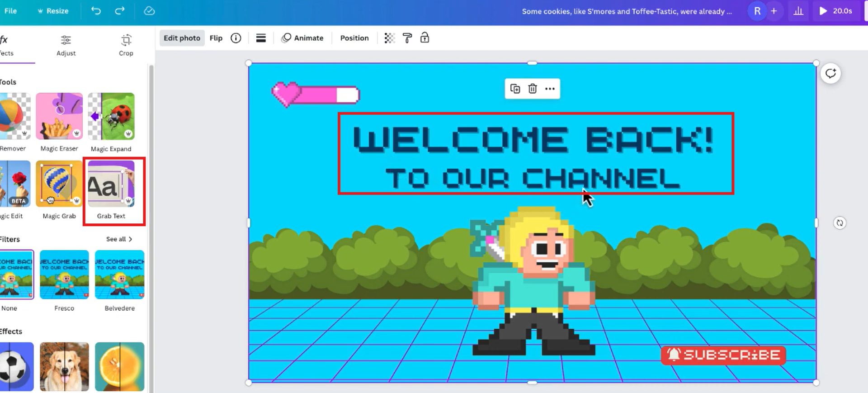Open the line weight menu icon
The image size is (868, 393).
(x=261, y=38)
